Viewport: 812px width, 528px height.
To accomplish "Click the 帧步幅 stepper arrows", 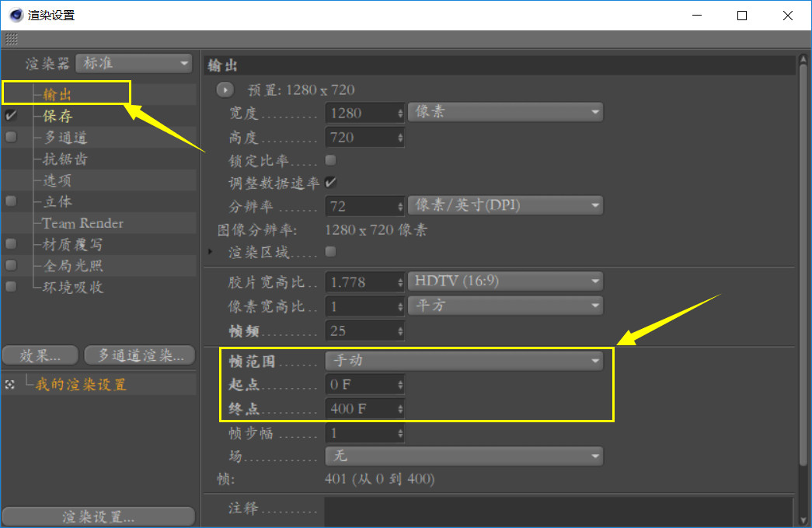I will [x=400, y=433].
